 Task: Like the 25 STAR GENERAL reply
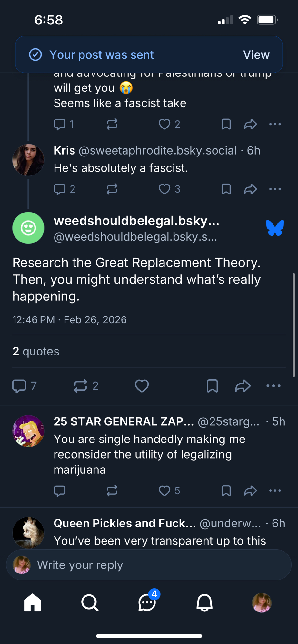(x=164, y=491)
